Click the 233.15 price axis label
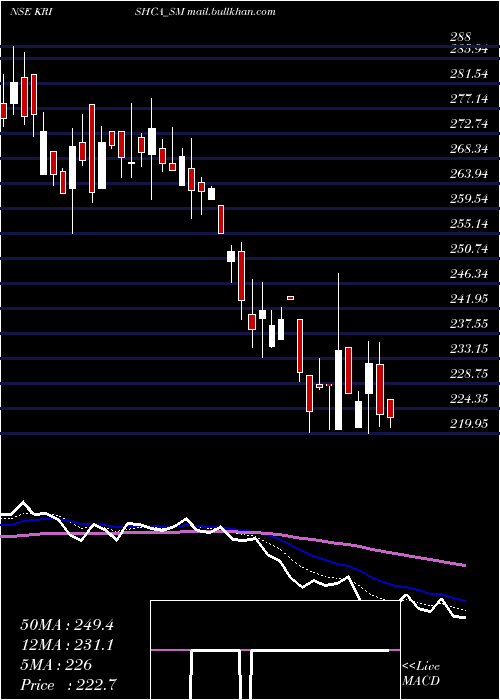 [469, 349]
